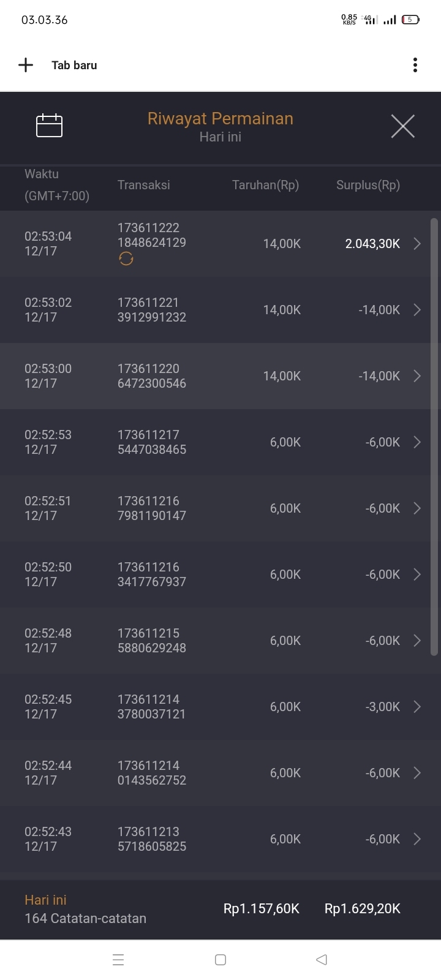Expand the 02:53:04 transaction details chevron

tap(417, 244)
